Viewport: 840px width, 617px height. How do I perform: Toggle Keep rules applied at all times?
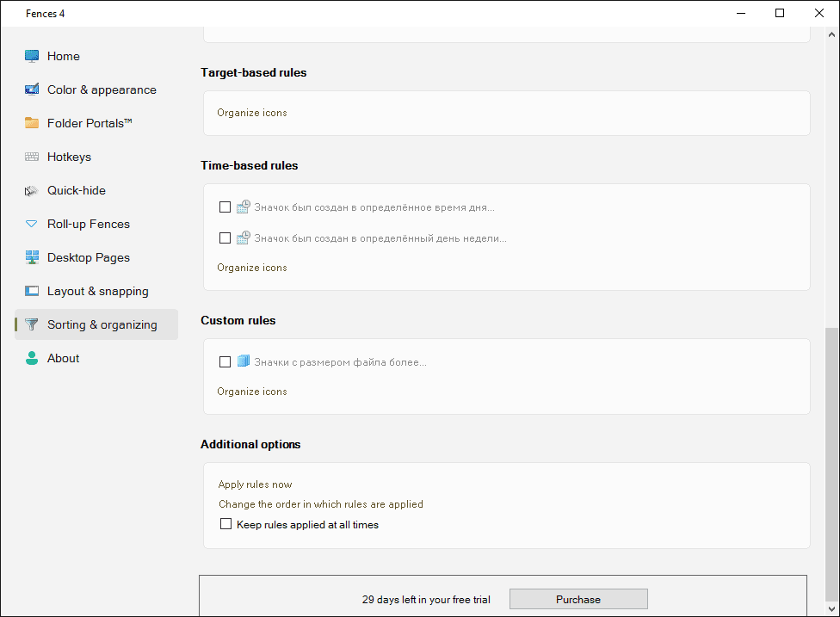tap(226, 524)
